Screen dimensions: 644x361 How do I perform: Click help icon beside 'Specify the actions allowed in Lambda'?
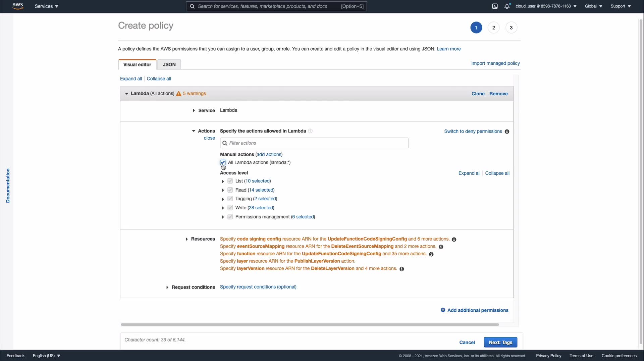click(x=310, y=131)
